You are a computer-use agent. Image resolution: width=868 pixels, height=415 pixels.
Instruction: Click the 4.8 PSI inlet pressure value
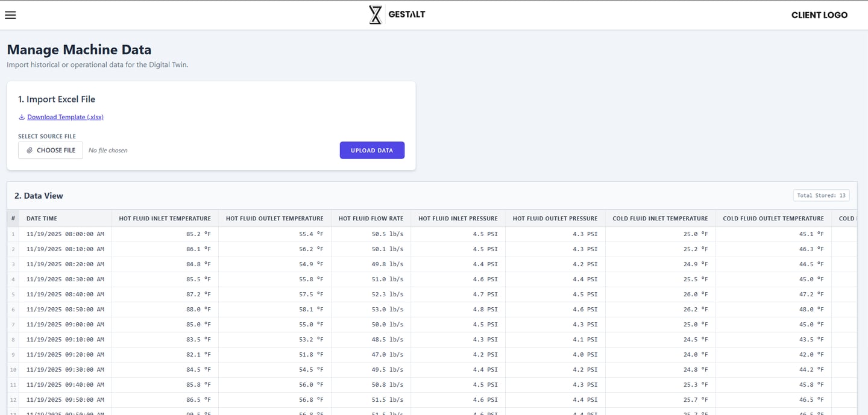(x=485, y=309)
